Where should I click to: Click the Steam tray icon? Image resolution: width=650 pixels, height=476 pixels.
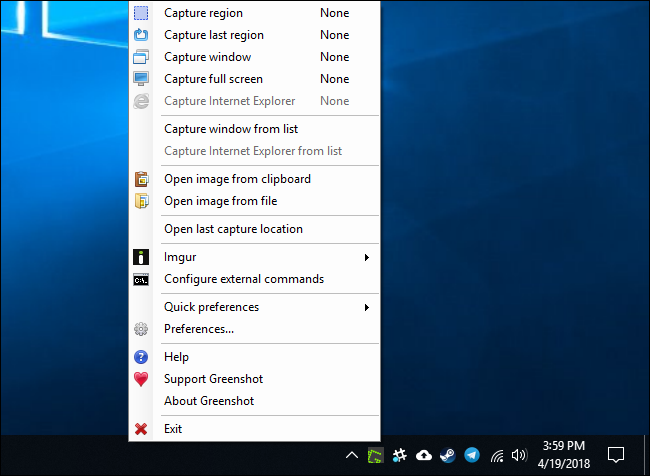[448, 455]
